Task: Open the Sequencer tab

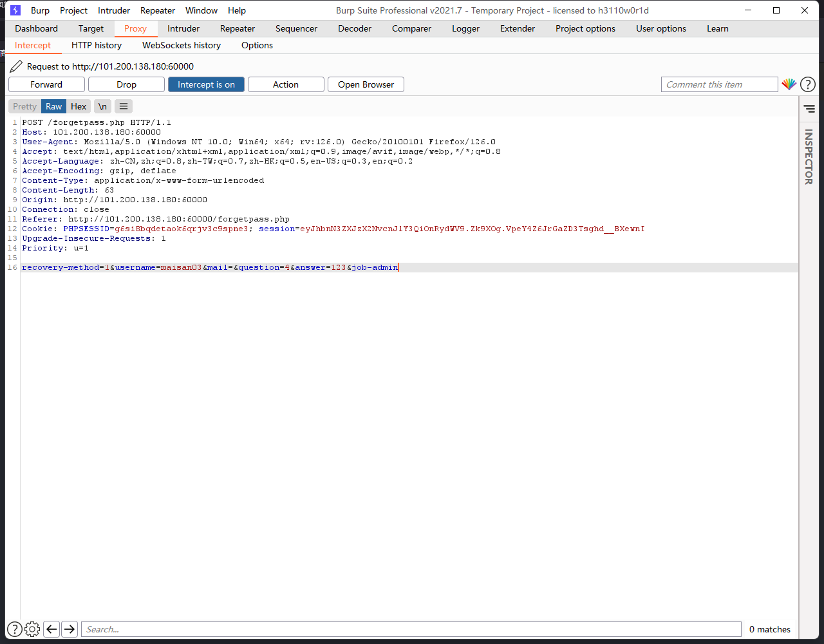Action: [296, 28]
